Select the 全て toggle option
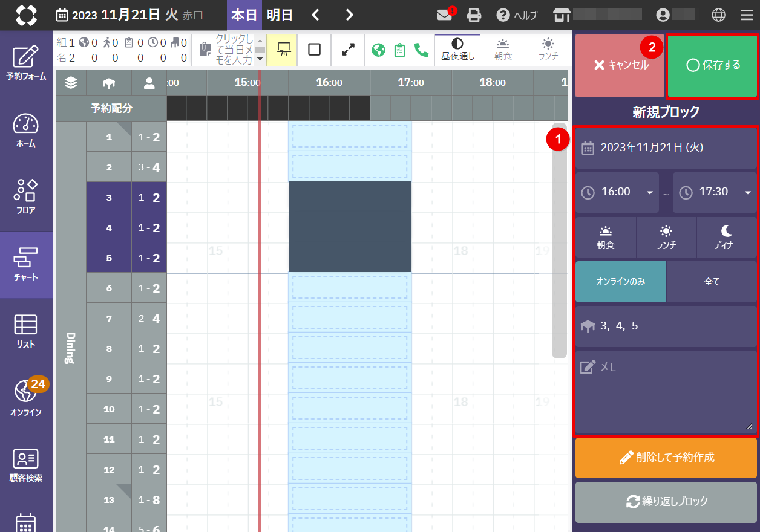This screenshot has width=760, height=532. click(712, 282)
